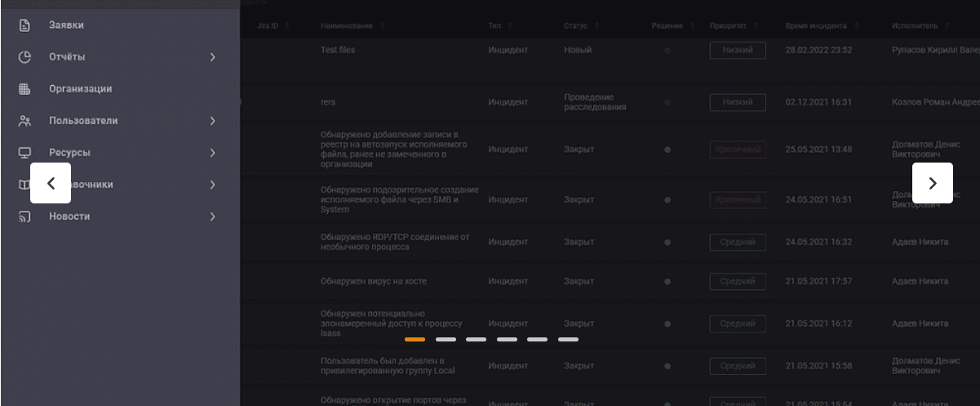Jump to the last carousel indicator dash

click(x=568, y=339)
